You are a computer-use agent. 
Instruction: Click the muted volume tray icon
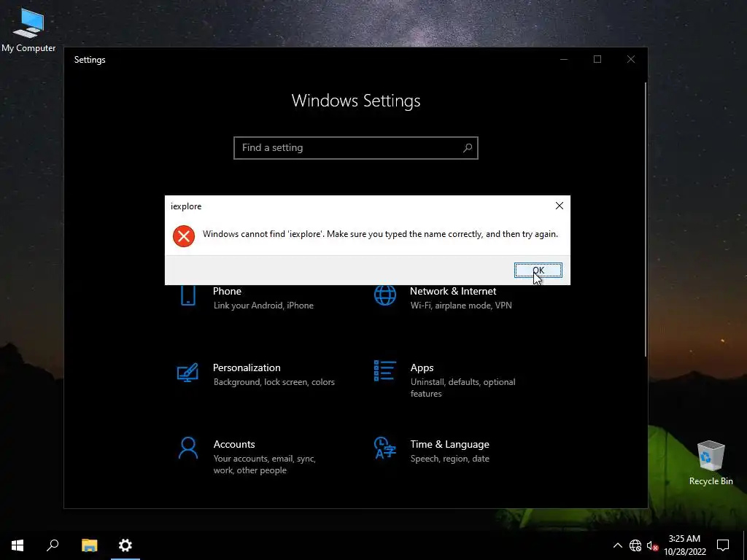652,545
